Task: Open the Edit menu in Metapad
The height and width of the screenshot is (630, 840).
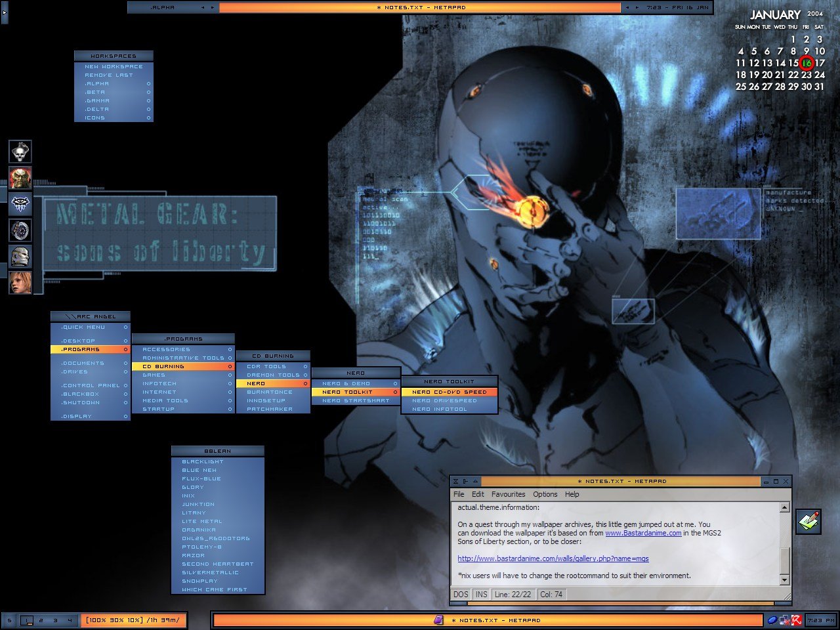Action: point(478,494)
